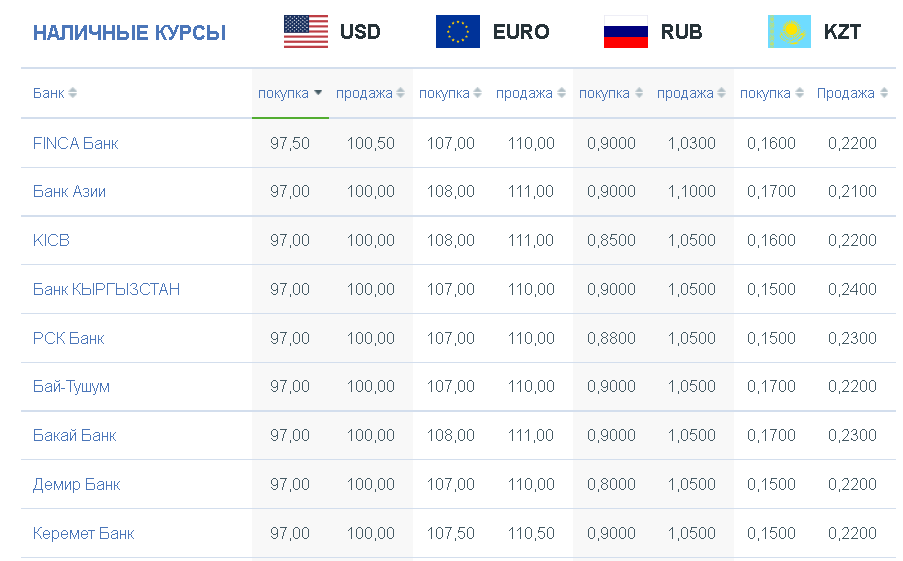903x561 pixels.
Task: Sort by EURO продажа column arrows
Action: (561, 93)
